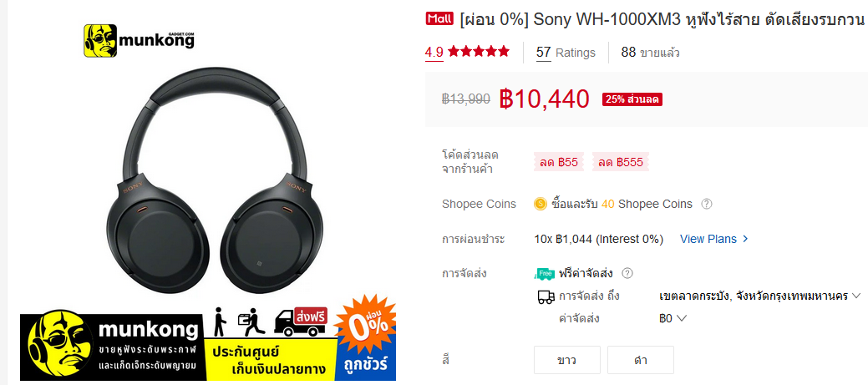Click the green Free shipping truck icon
Screen dimensions: 868x385
point(546,273)
